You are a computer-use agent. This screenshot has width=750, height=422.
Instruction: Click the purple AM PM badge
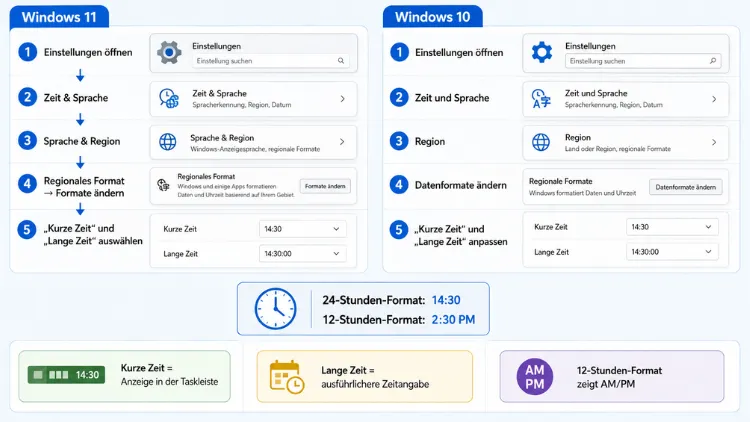535,377
